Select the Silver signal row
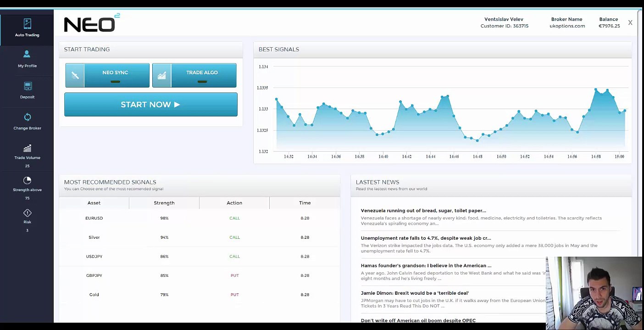 click(x=200, y=237)
